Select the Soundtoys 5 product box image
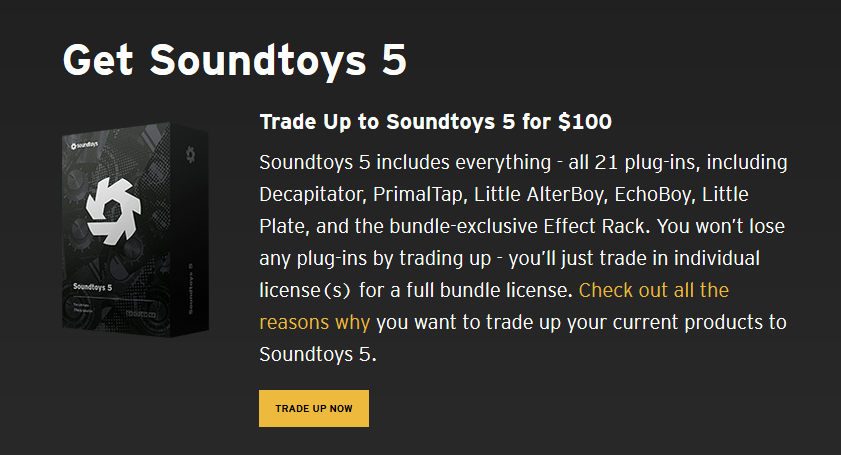The image size is (841, 455). [135, 230]
